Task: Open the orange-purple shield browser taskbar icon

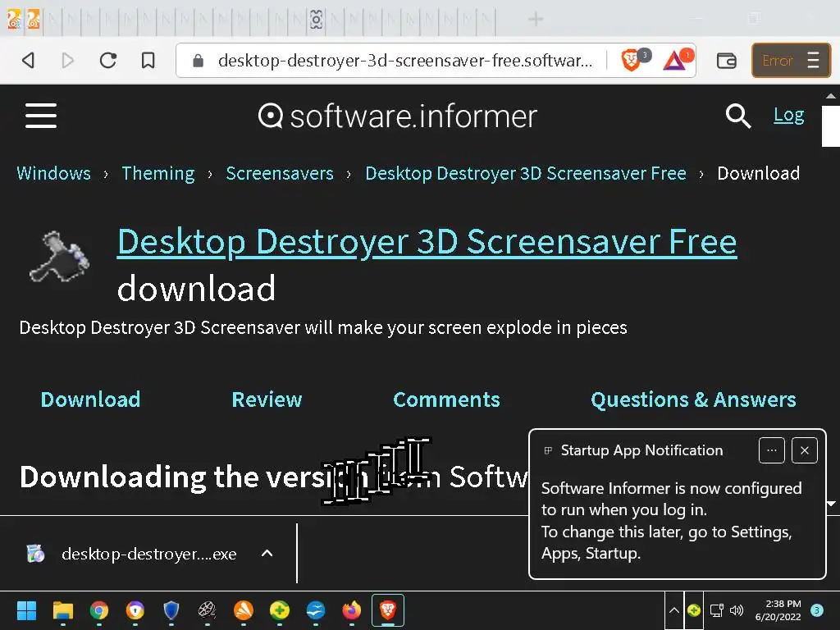Action: pos(135,610)
